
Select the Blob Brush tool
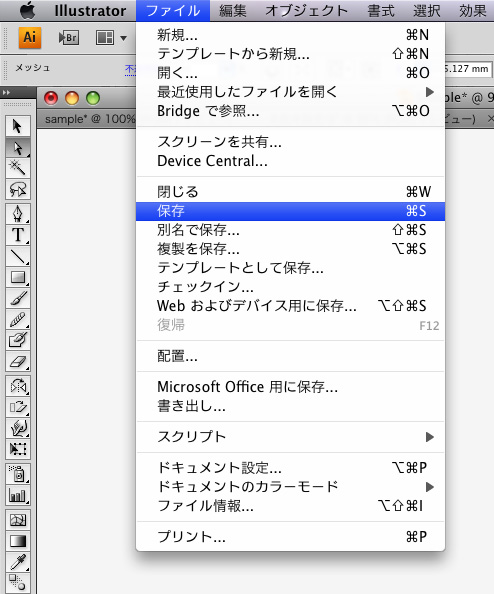coord(17,340)
